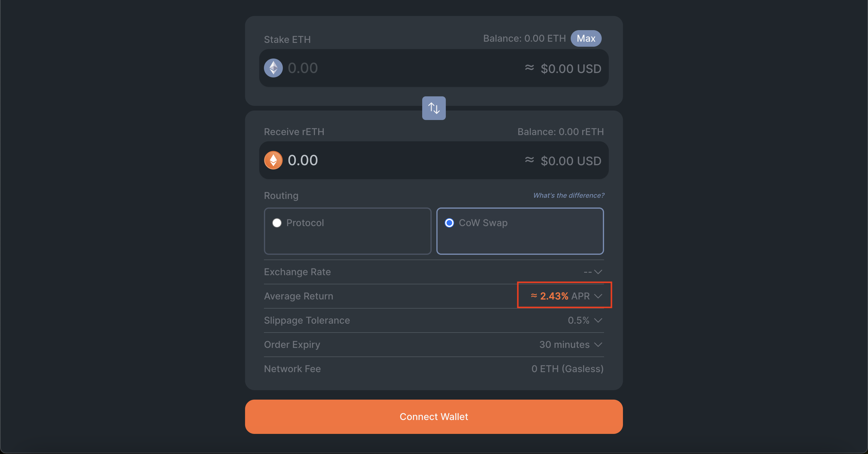Select the CoW Swap radio button
The height and width of the screenshot is (454, 868).
(449, 223)
